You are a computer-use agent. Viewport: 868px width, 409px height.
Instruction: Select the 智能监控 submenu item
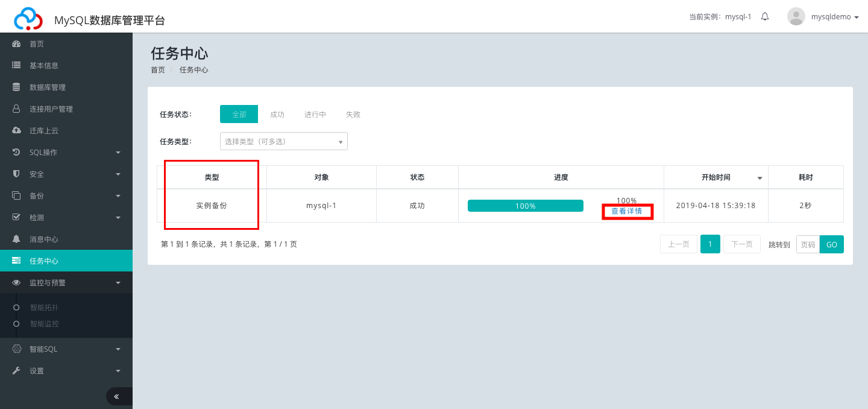[45, 324]
